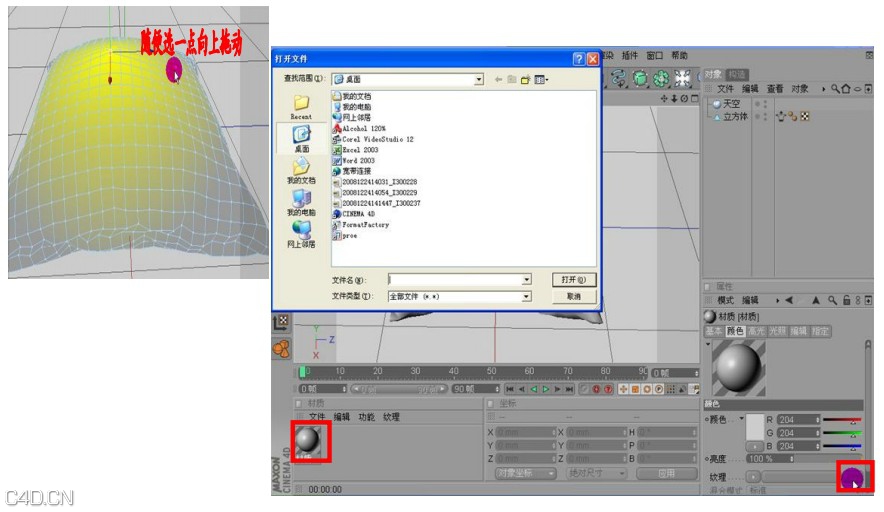Screen dimensions: 884x512
Task: Toggle the 亮度 radio dot in material attributes
Action: (707, 459)
